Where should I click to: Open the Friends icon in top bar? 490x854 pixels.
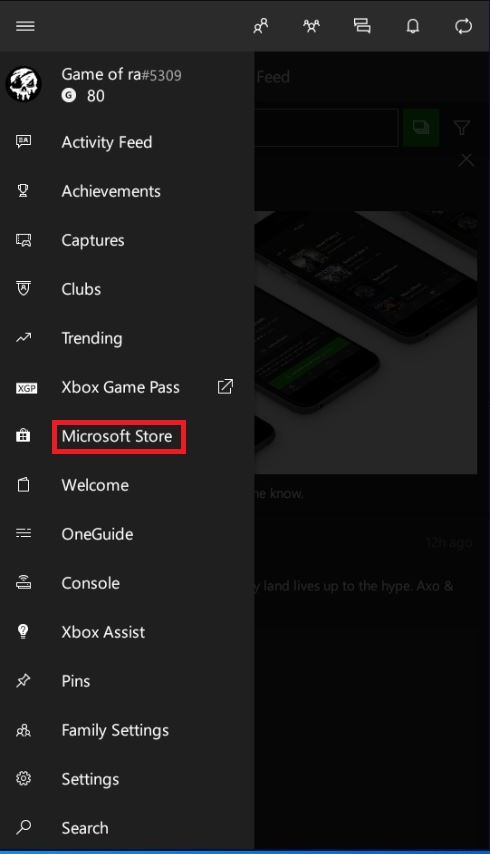(261, 26)
